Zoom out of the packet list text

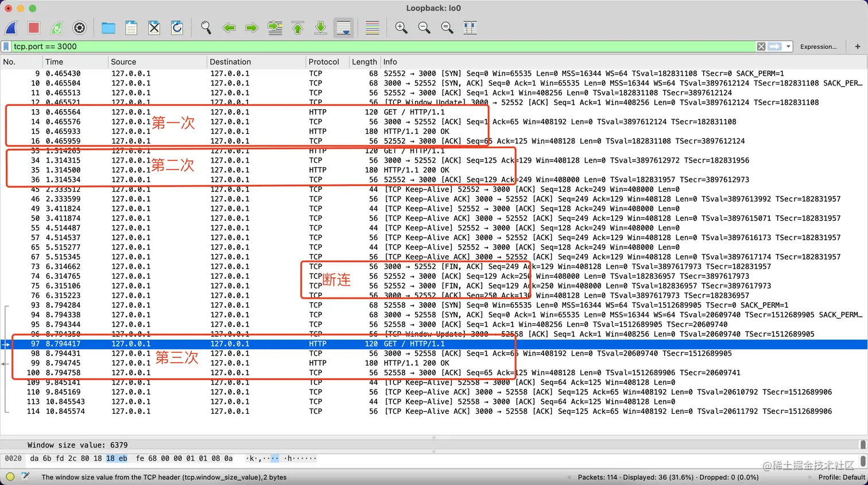(x=424, y=28)
